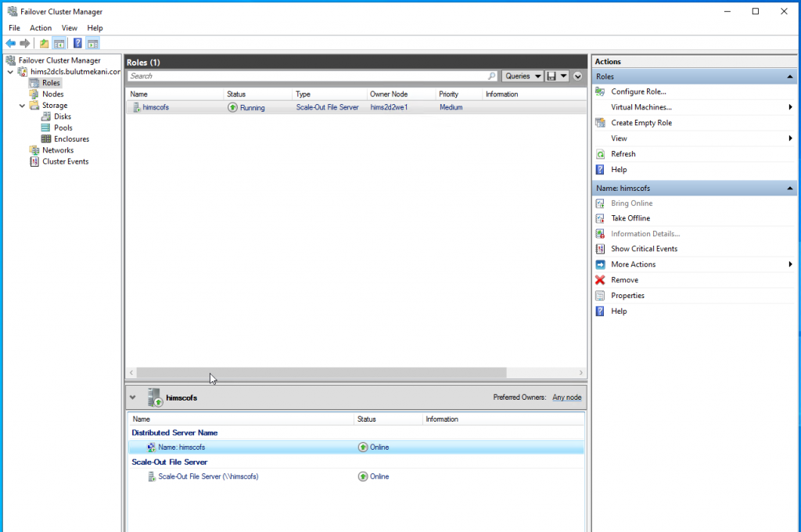Sort resources by the lower Status column

(x=388, y=419)
